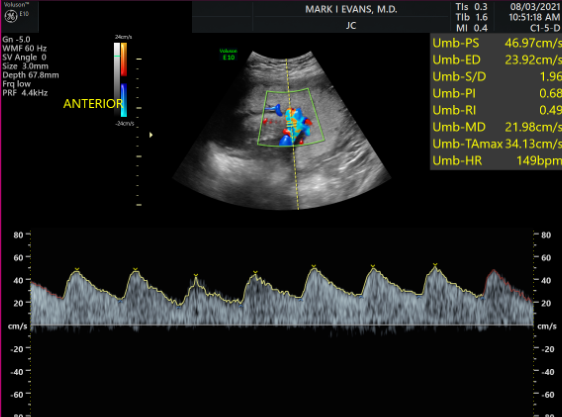The image size is (562, 417).
Task: Click the GE logo icon
Action: click(10, 16)
